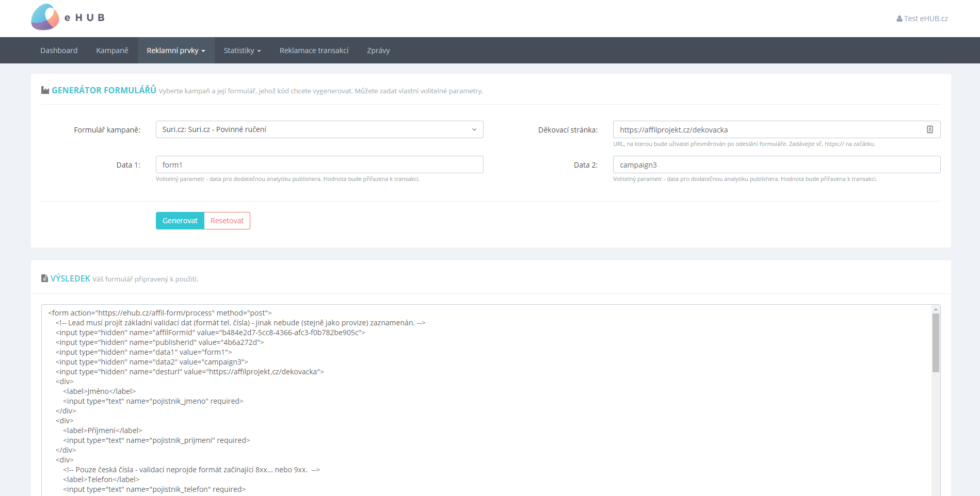Click the eHUB logo

point(68,17)
